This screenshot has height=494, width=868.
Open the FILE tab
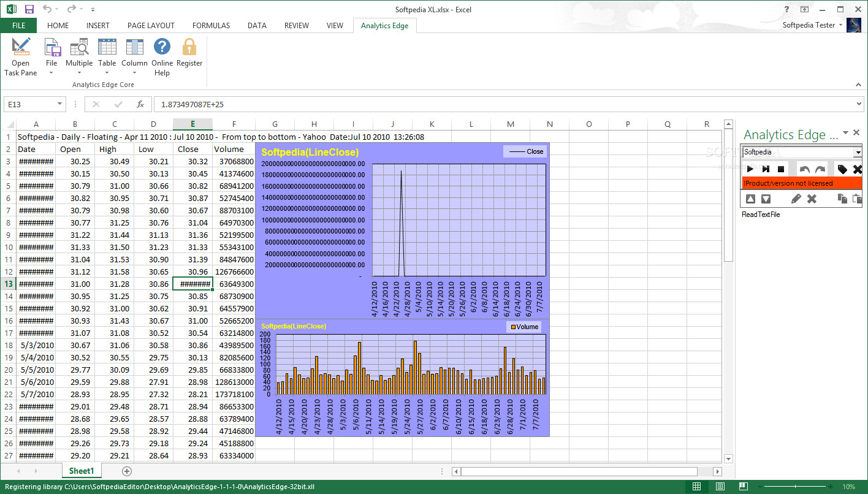click(18, 26)
